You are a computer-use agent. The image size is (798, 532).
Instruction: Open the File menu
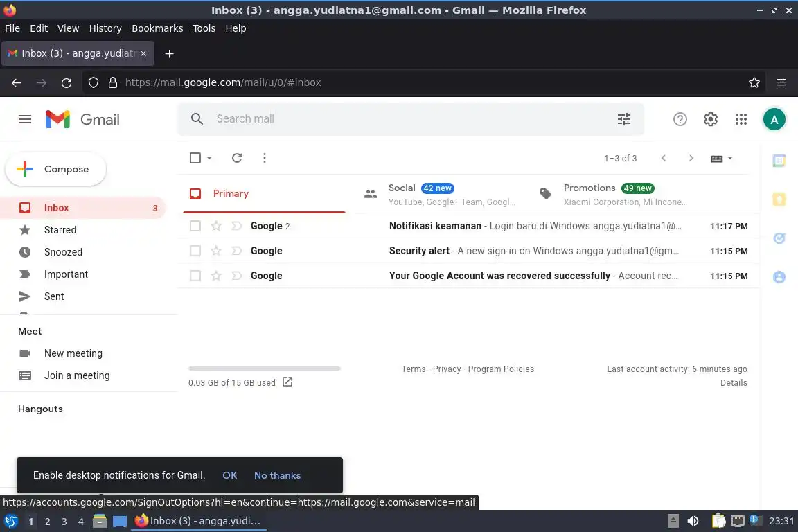[x=12, y=28]
